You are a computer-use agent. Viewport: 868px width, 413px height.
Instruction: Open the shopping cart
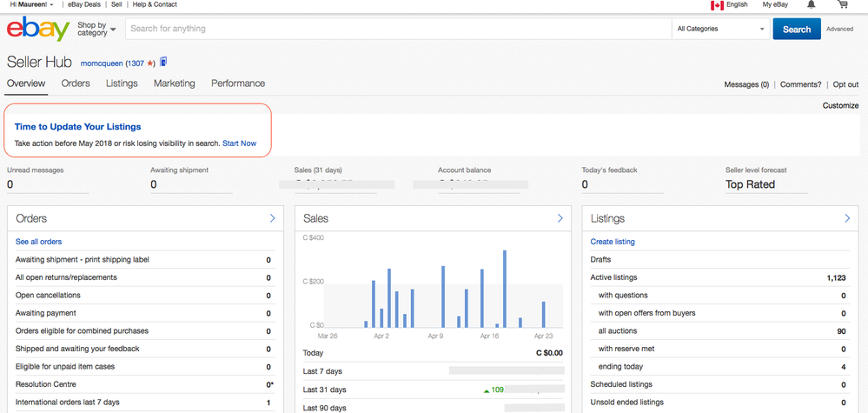[x=842, y=5]
